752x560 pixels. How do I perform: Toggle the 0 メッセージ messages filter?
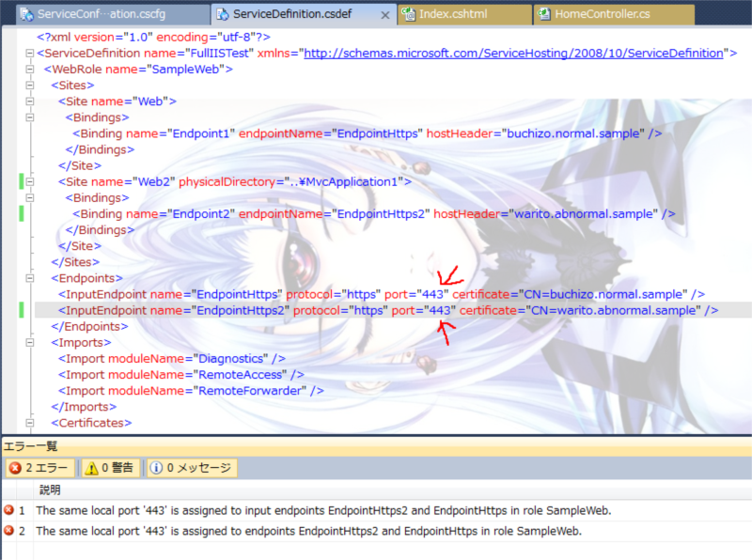tap(192, 468)
